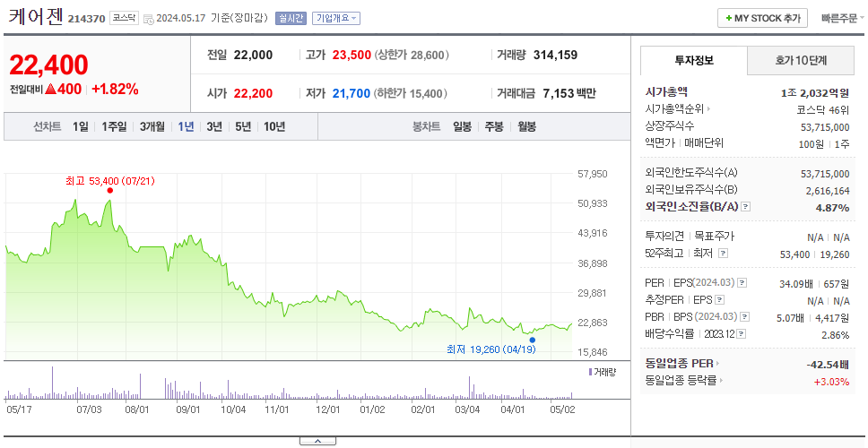Select the 10년 line chart period
This screenshot has width=868, height=448.
(274, 126)
